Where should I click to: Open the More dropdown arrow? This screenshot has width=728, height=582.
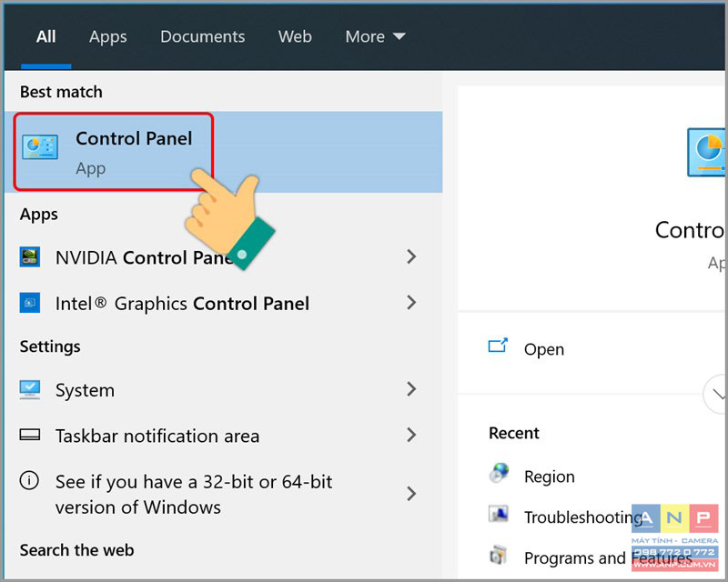(x=399, y=35)
